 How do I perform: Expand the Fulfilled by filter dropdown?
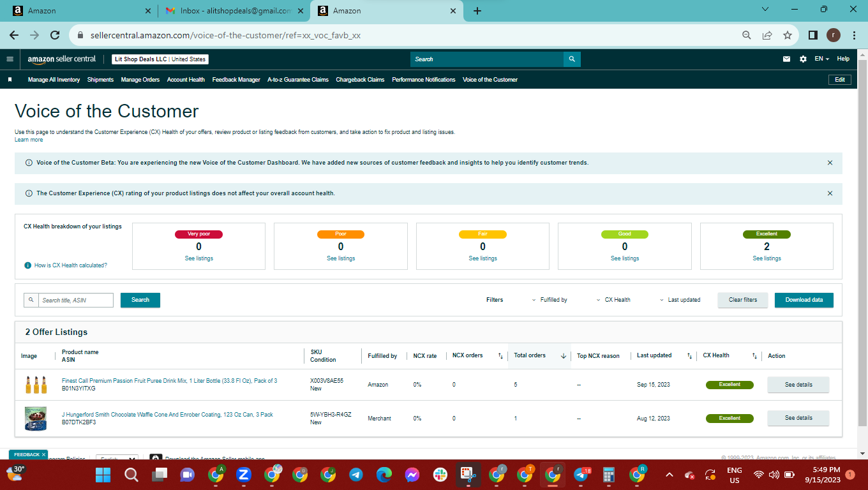click(x=550, y=300)
